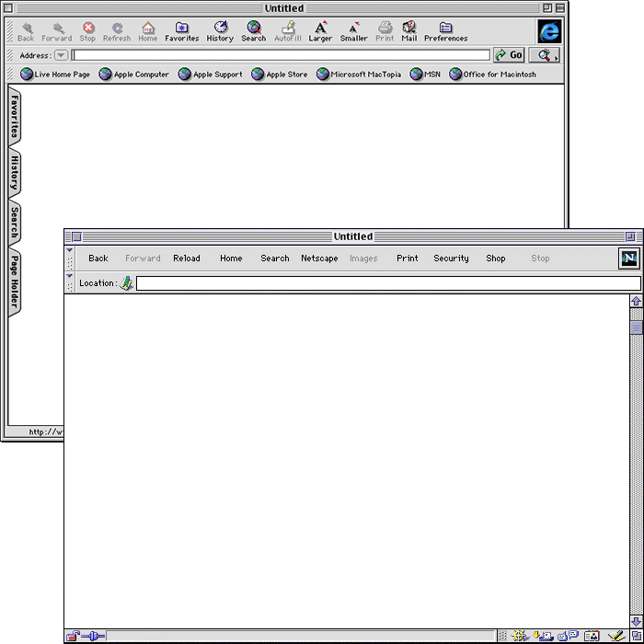Viewport: 644px width, 644px height.
Task: Go to Home via Internet Explorer house icon
Action: click(x=148, y=28)
